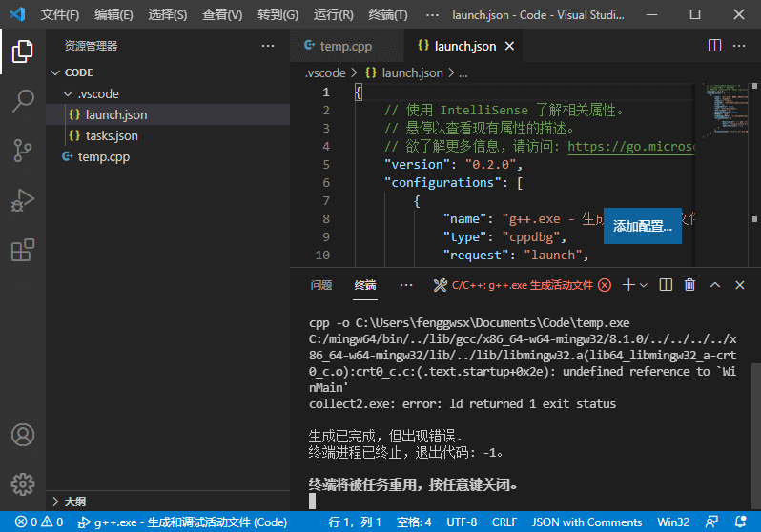Open the Source Control view
Screen dimensions: 761x532
23,151
